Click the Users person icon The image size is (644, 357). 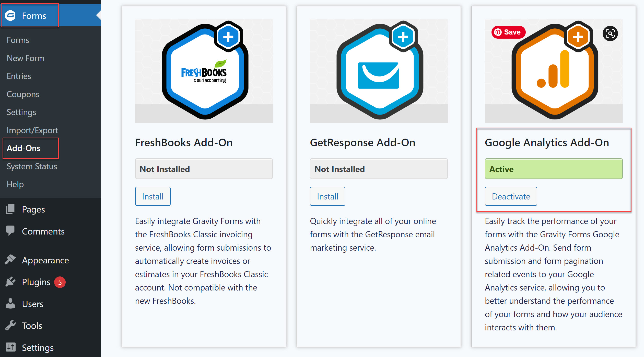tap(10, 304)
